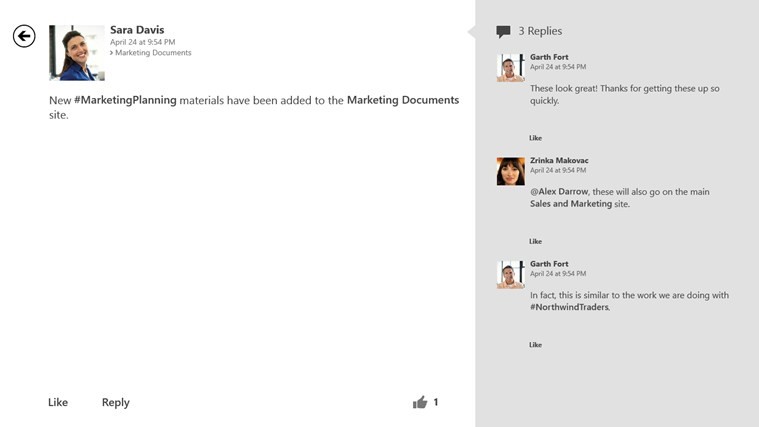This screenshot has width=759, height=427.
Task: Open the @Alex Darrow mention
Action: (x=559, y=192)
